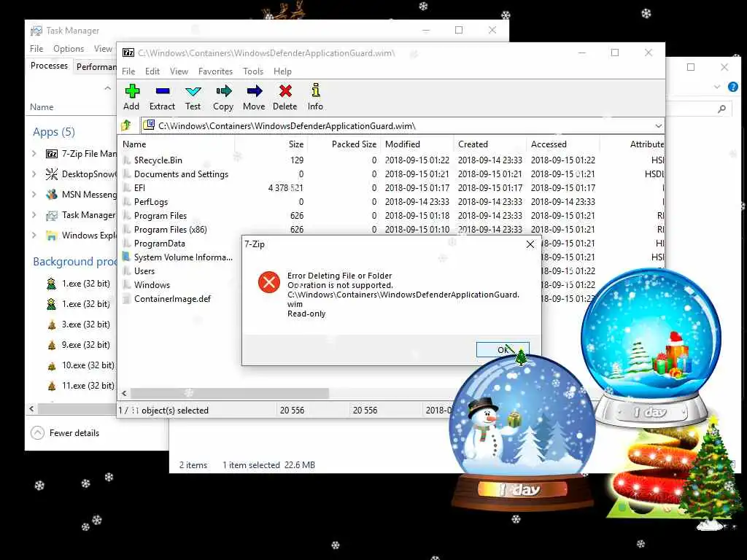747x560 pixels.
Task: Select the Documents and Settings folder row
Action: point(181,174)
